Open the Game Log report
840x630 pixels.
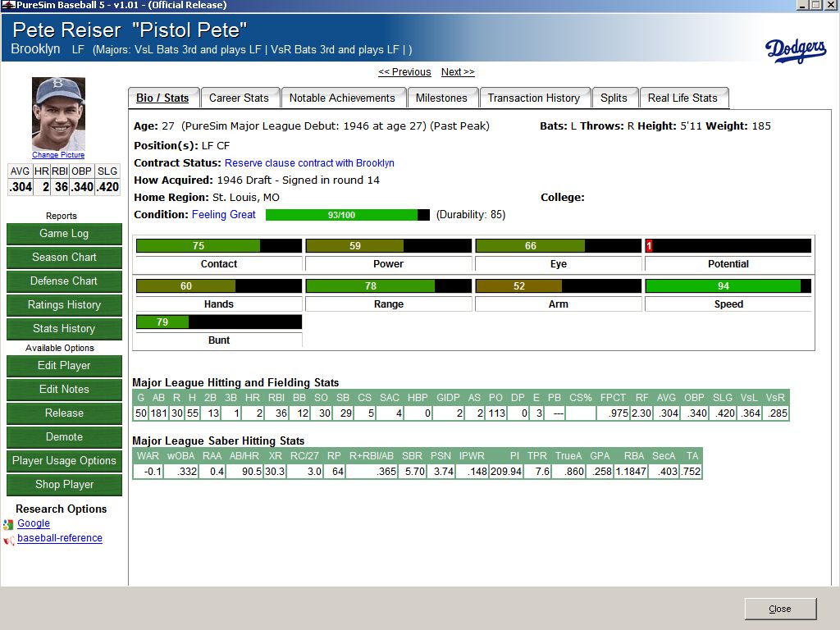click(x=64, y=234)
